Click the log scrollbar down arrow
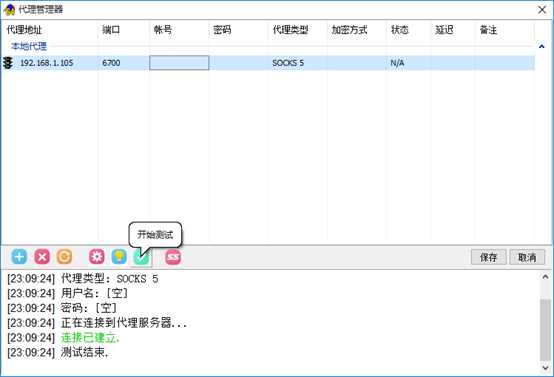The width and height of the screenshot is (554, 377). tap(545, 368)
